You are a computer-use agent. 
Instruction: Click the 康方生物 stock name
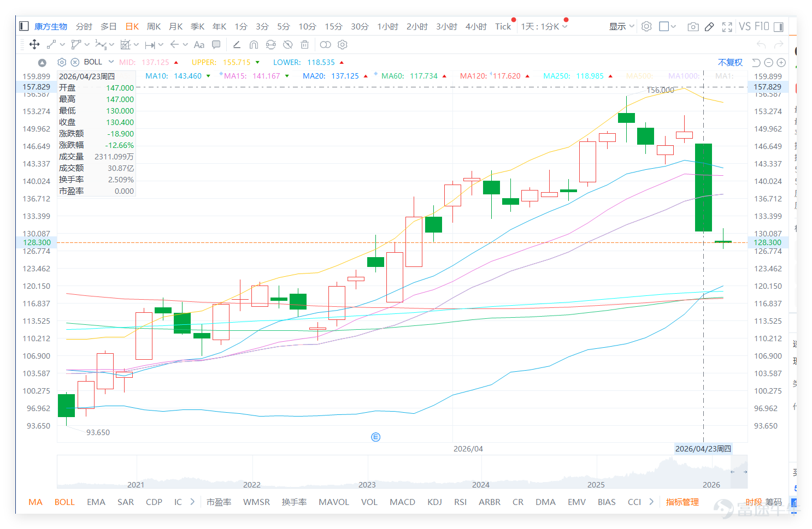coord(50,26)
